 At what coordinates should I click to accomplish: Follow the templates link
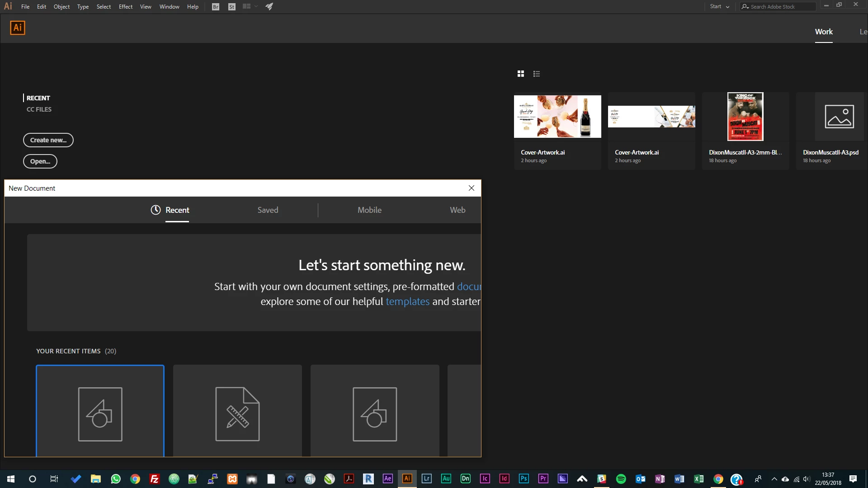[407, 301]
